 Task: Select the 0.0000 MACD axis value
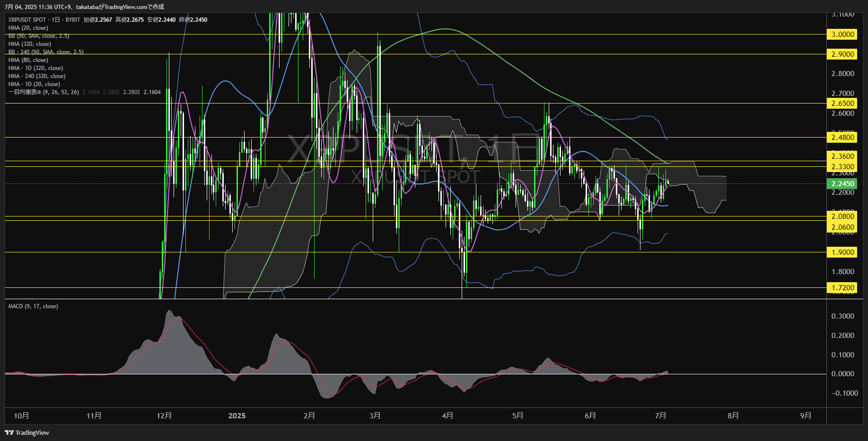(843, 373)
